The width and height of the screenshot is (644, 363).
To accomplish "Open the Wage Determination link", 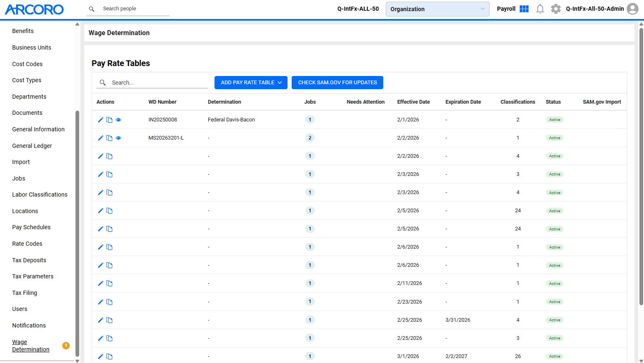I will pyautogui.click(x=31, y=346).
